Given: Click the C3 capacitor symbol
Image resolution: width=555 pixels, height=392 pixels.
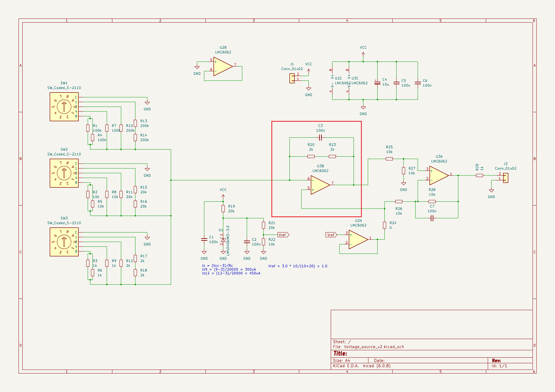Looking at the screenshot, I should pyautogui.click(x=320, y=138).
